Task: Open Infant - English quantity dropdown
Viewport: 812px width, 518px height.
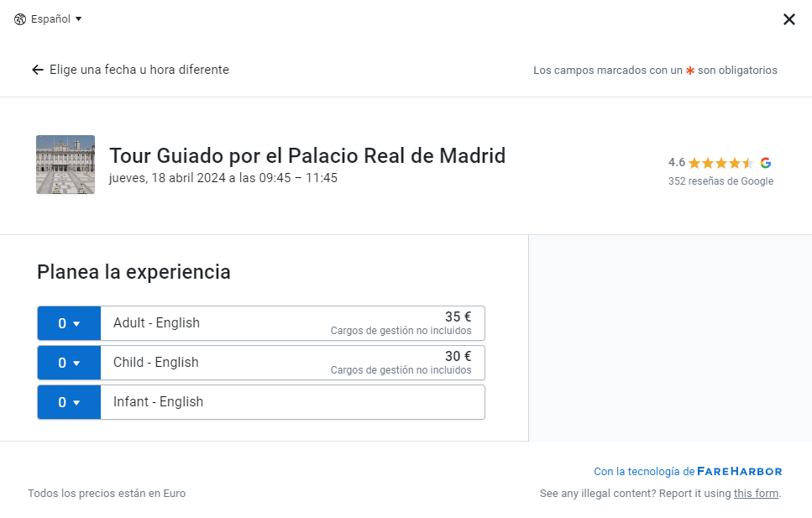Action: (69, 402)
